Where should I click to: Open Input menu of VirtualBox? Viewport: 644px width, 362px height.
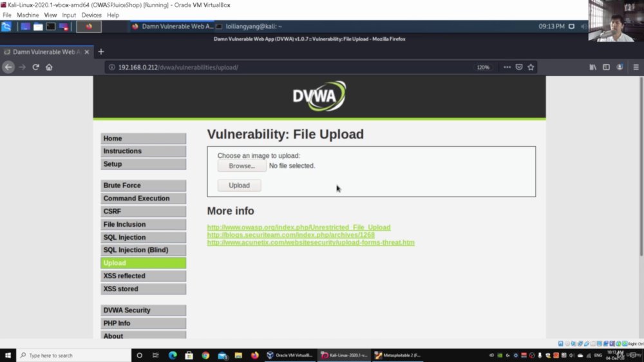69,15
